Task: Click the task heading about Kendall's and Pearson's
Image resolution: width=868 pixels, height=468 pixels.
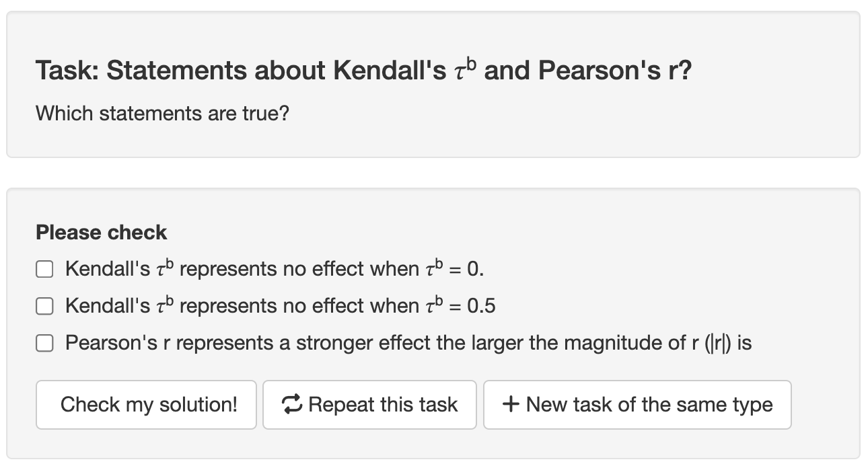Action: [x=363, y=71]
